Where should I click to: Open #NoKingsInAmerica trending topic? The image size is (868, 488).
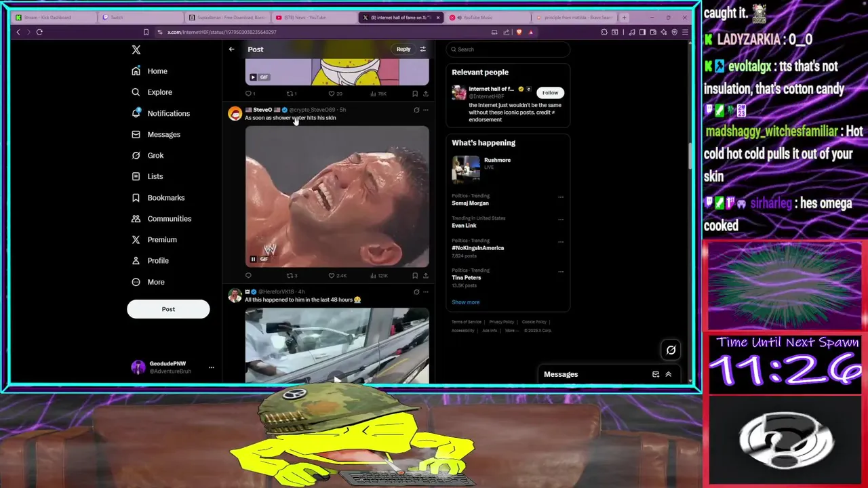coord(478,248)
